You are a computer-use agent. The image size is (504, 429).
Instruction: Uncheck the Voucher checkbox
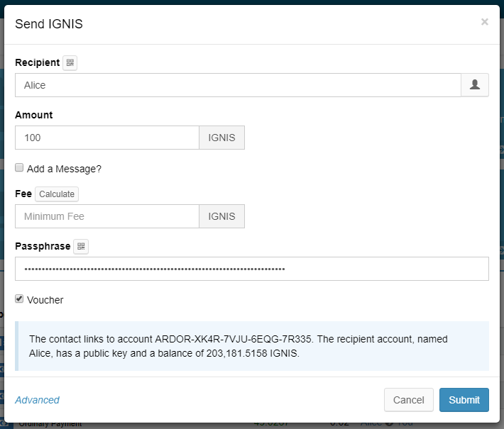(x=20, y=299)
